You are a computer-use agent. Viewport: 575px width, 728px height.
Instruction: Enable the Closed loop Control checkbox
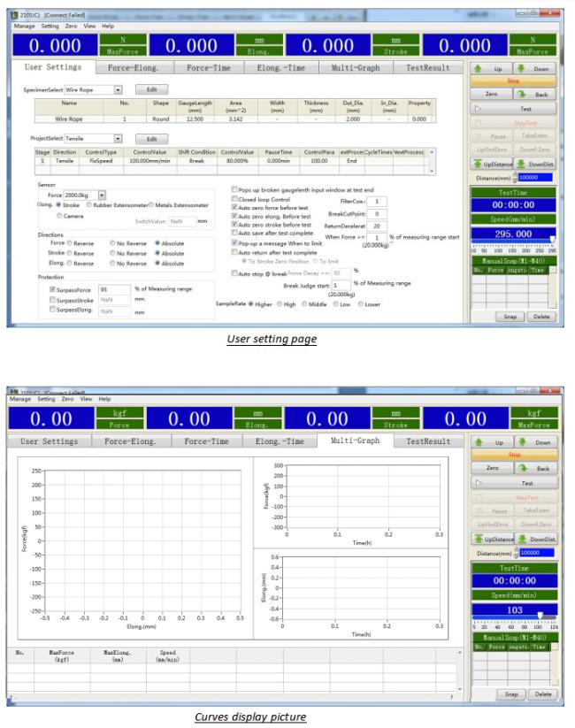(234, 200)
